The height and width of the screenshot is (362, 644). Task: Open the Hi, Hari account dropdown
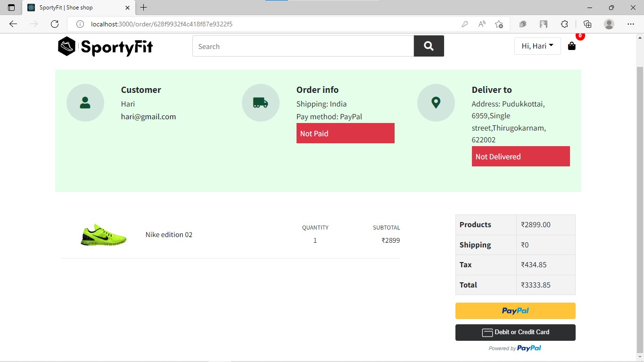pyautogui.click(x=537, y=46)
